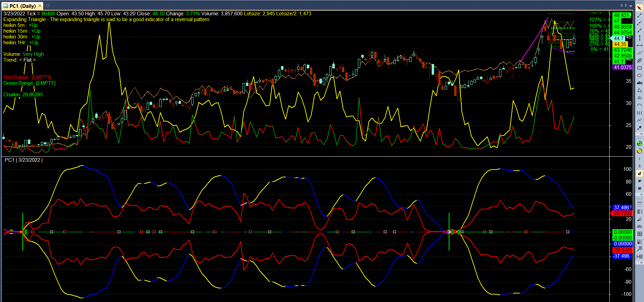Click the Expanding Triangle description text
The width and height of the screenshot is (644, 302).
106,19
